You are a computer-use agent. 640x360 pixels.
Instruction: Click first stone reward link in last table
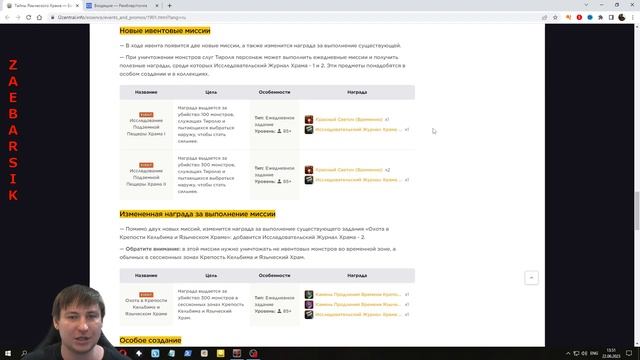pos(358,294)
